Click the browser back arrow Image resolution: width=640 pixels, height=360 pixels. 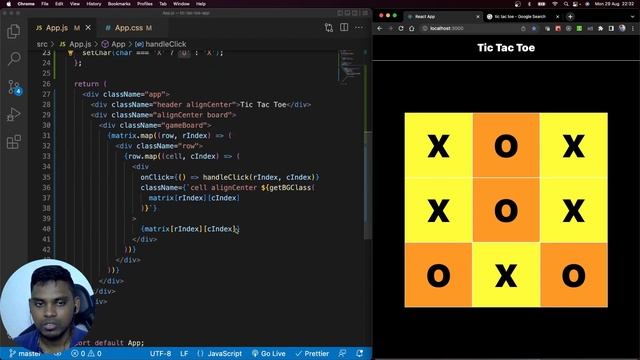click(x=380, y=29)
